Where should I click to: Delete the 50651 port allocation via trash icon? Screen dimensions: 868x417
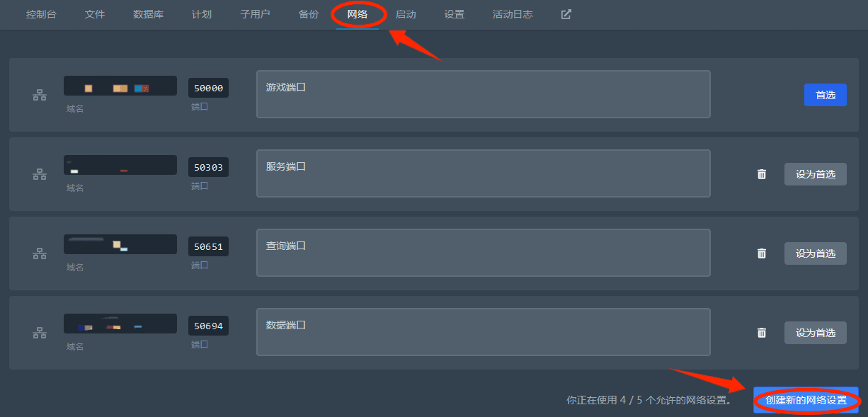pos(762,253)
